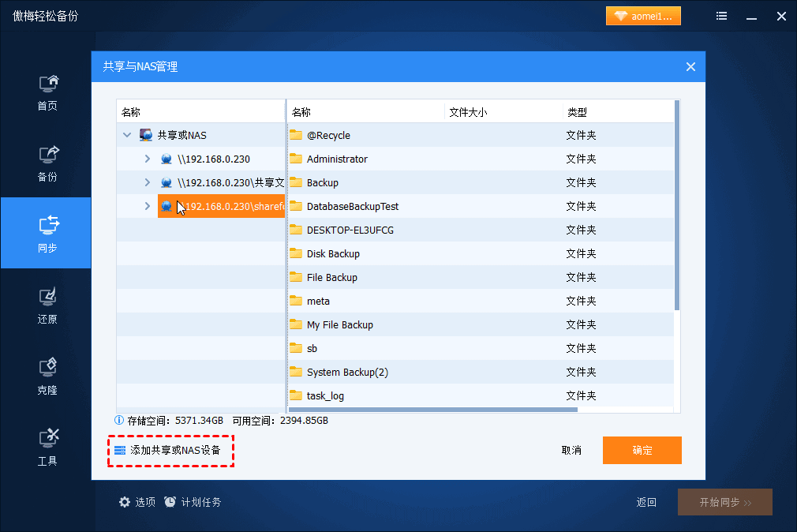Collapse the 共享或NAS root tree node
The width and height of the screenshot is (797, 532).
pos(127,135)
